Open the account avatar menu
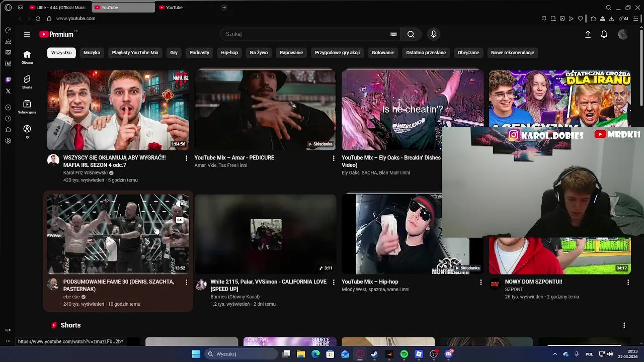 pyautogui.click(x=623, y=34)
